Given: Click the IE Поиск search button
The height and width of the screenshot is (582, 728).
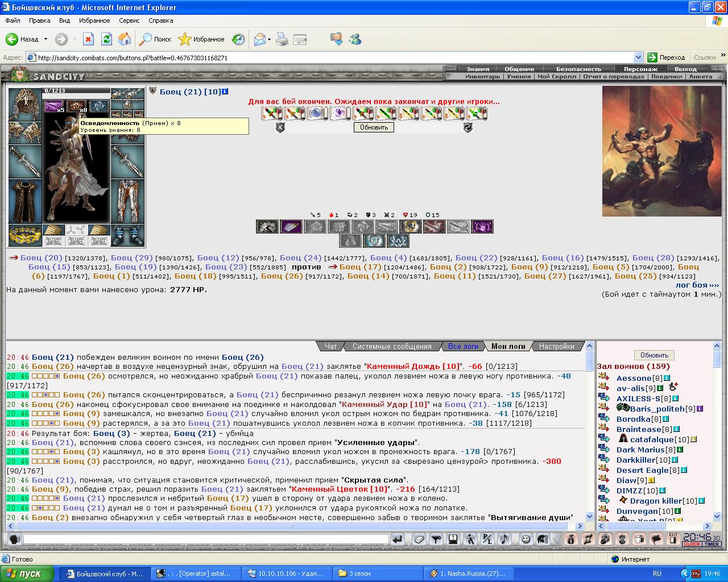Looking at the screenshot, I should (x=156, y=39).
